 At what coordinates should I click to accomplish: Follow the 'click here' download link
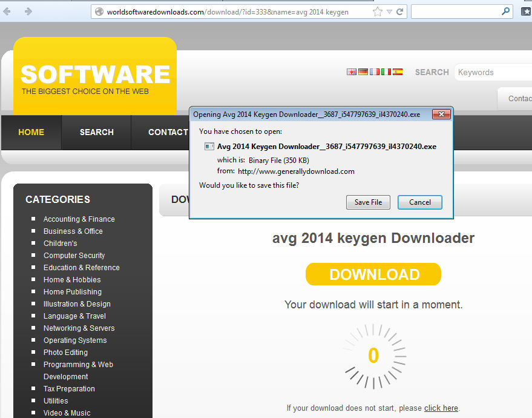[441, 408]
